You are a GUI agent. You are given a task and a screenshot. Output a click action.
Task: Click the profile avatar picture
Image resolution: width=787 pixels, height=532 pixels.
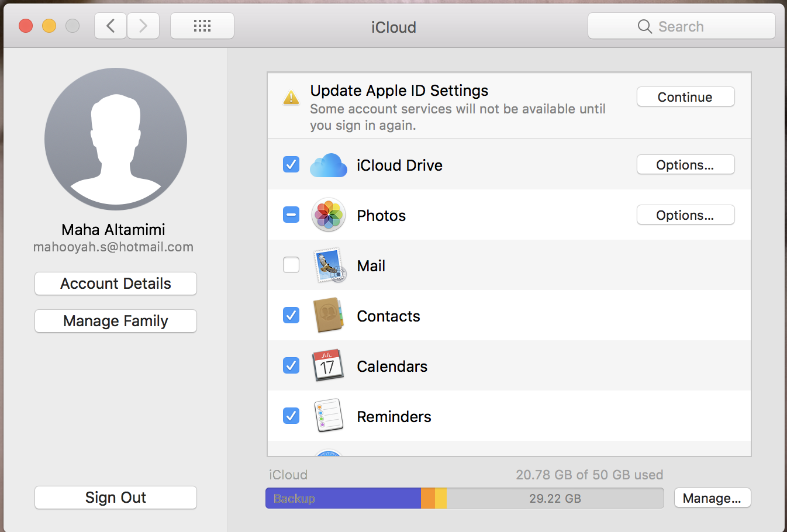point(116,139)
